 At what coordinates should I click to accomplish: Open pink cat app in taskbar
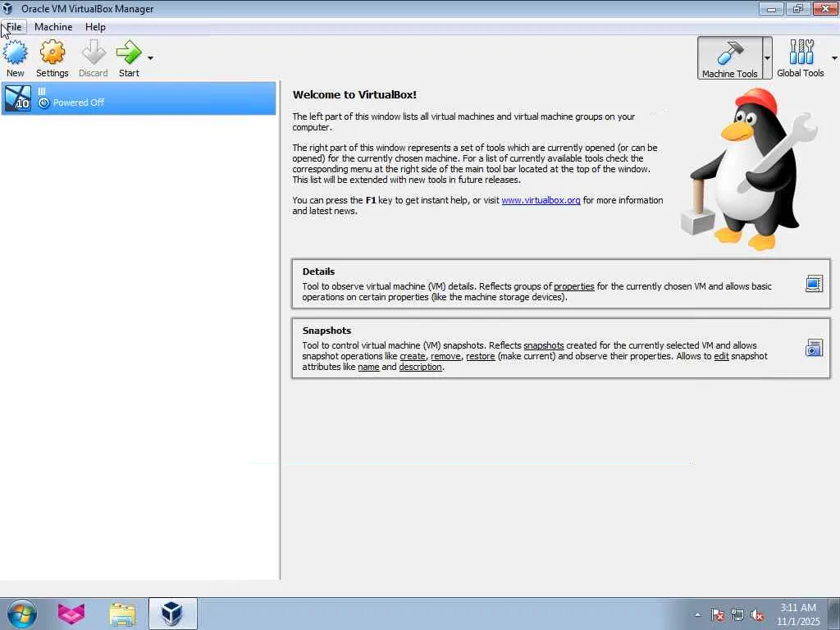click(x=71, y=614)
